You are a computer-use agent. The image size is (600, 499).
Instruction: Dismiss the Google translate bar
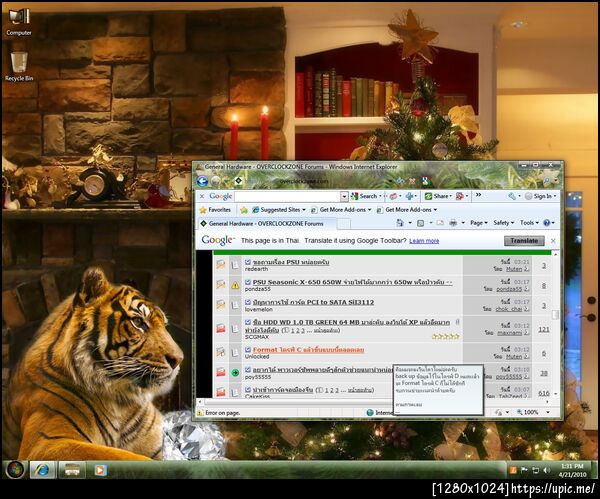[553, 241]
